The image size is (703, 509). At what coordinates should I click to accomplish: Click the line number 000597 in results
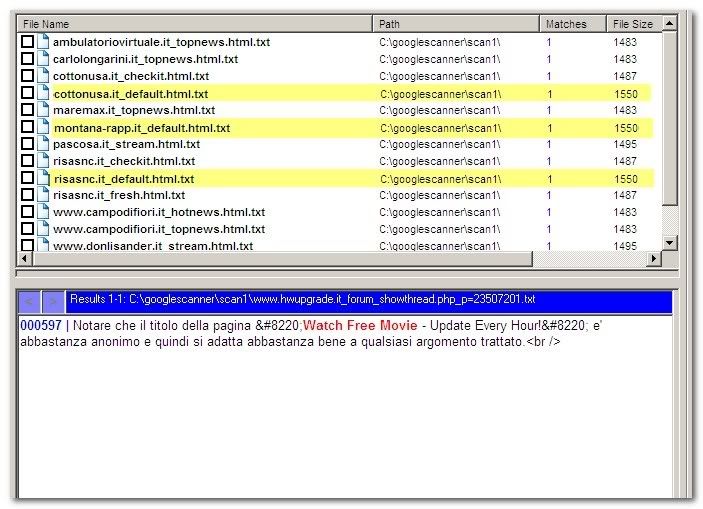coord(40,326)
